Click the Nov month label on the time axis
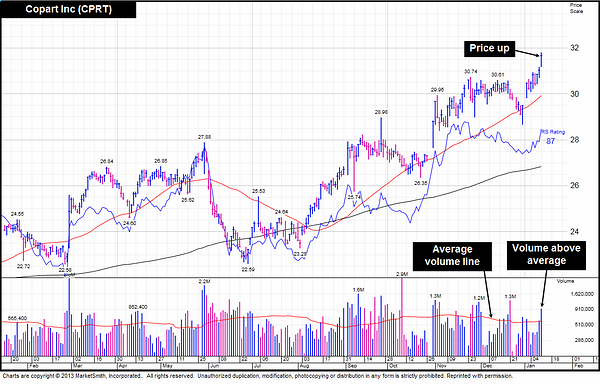600x384 pixels. click(x=442, y=366)
